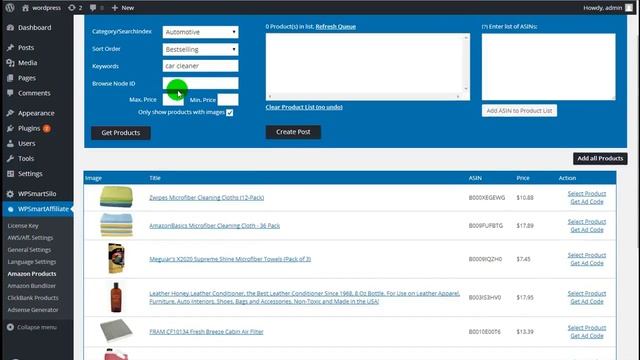Click the Get Products button
Viewport: 640px width, 360px height.
pyautogui.click(x=121, y=133)
